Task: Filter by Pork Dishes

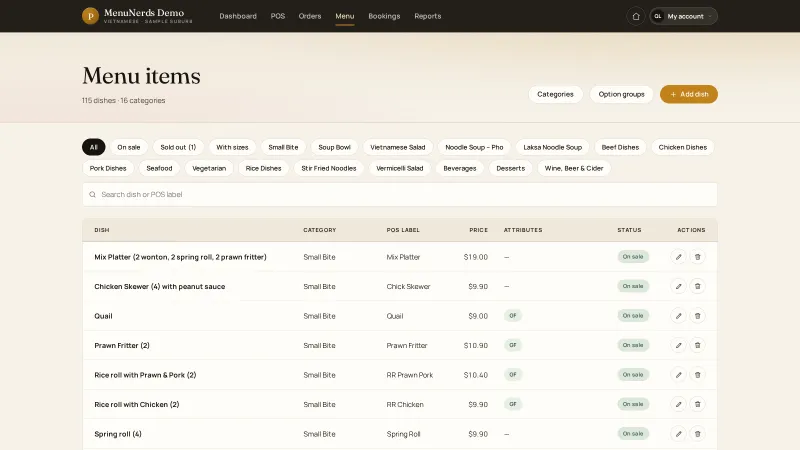Action: click(108, 168)
